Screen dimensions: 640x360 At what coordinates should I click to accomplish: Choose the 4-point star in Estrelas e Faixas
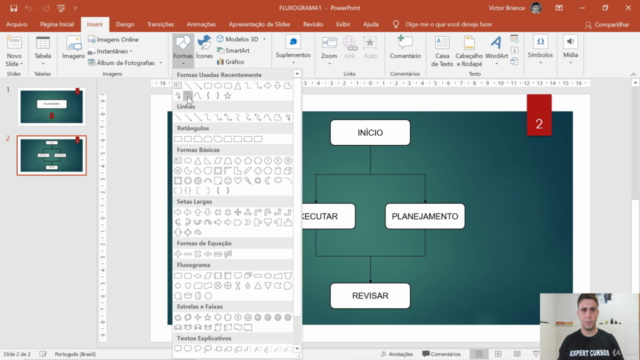click(198, 317)
